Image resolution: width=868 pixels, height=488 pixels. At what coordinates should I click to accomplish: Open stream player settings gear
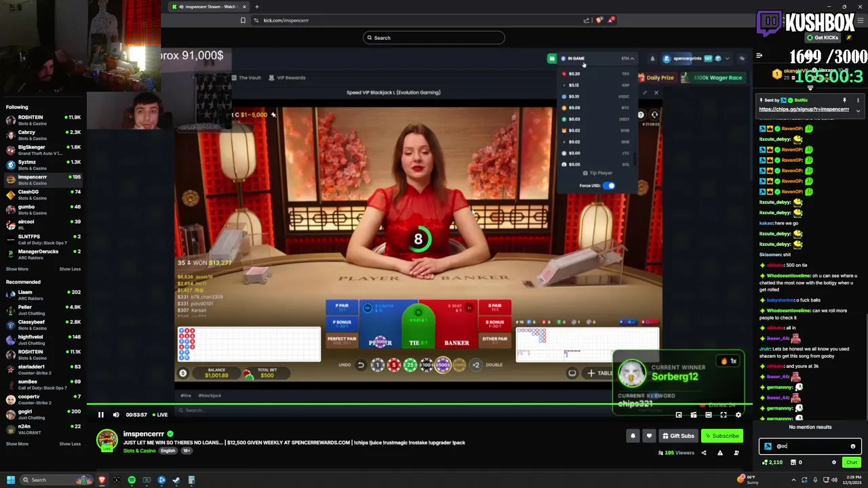pyautogui.click(x=738, y=415)
